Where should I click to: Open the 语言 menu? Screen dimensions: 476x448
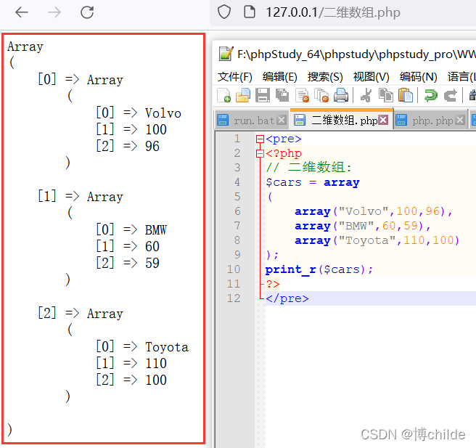pyautogui.click(x=461, y=77)
